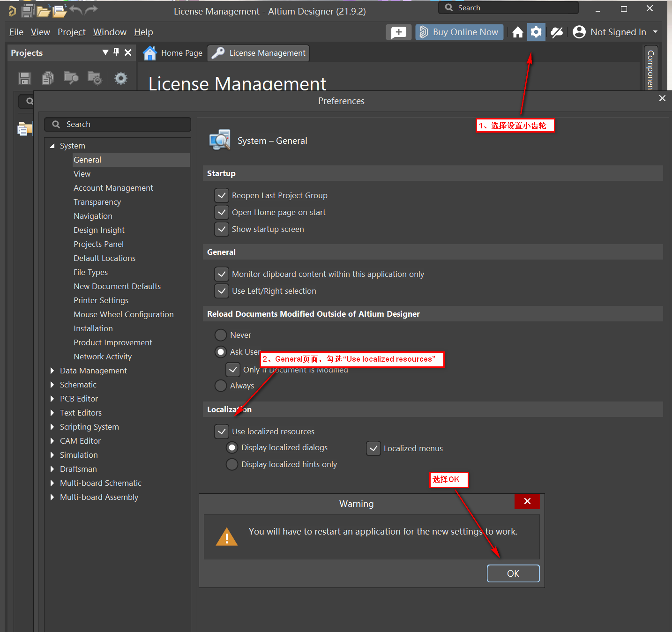The width and height of the screenshot is (672, 632).
Task: Click the Altium logo icon in title bar
Action: (12, 11)
